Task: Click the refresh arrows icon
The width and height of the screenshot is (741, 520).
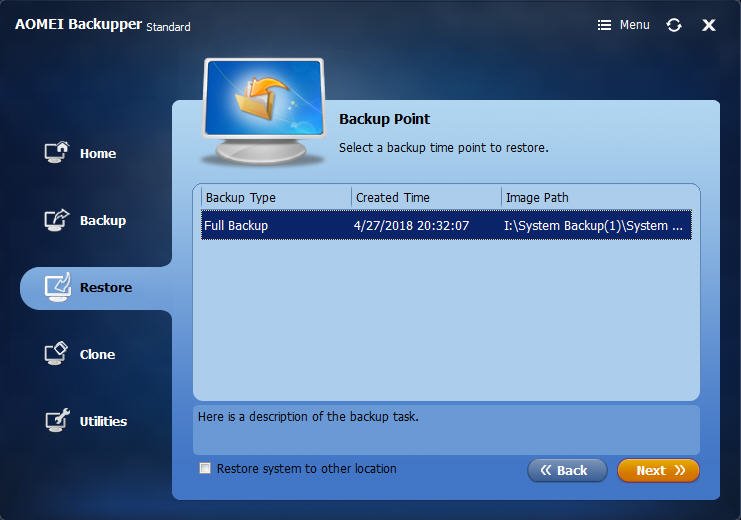Action: pos(674,25)
